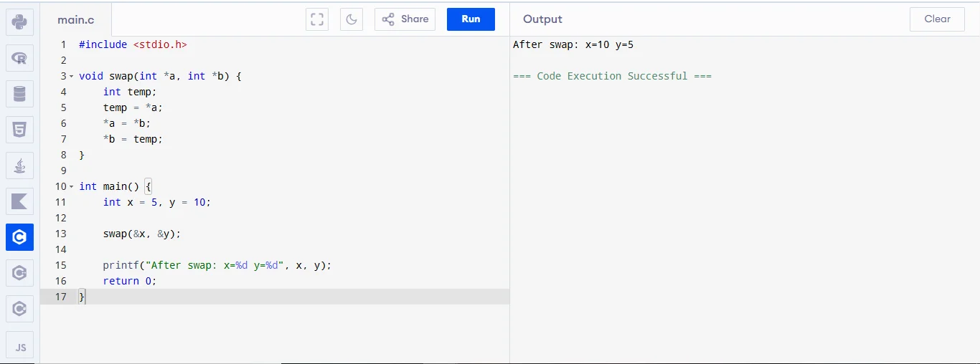Click line number 2 in the gutter
Image resolution: width=980 pixels, height=364 pixels.
[63, 60]
